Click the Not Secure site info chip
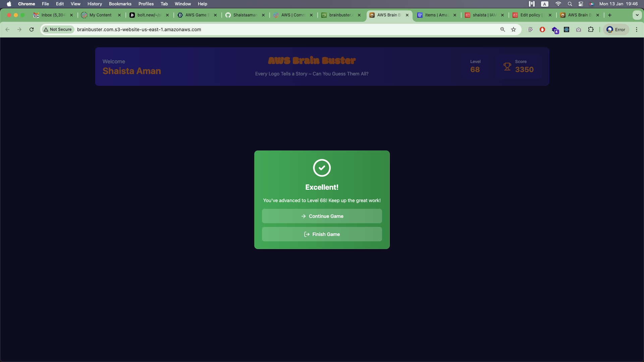 [x=58, y=29]
